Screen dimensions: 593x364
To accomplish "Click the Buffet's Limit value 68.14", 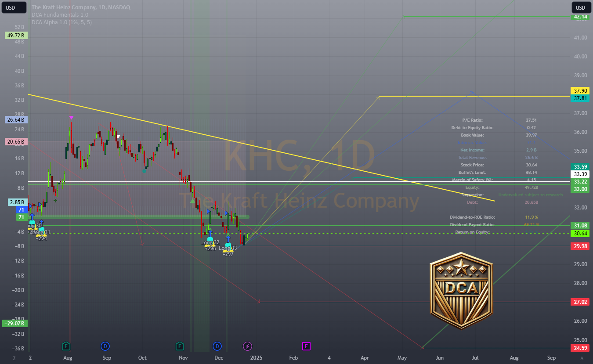I will (531, 172).
